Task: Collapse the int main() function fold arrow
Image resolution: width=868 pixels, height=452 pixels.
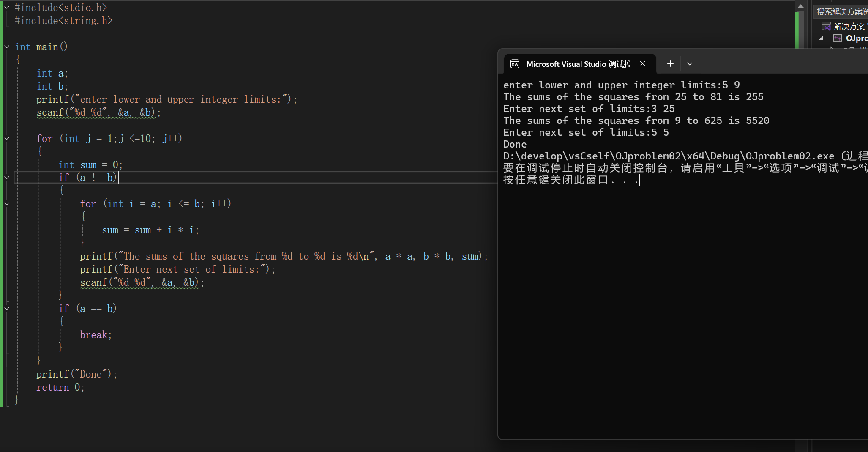Action: point(7,47)
